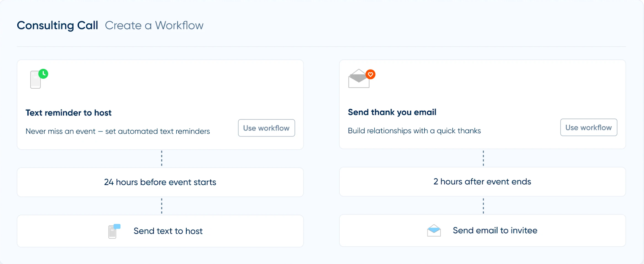Click Use workflow for Send thank you email

coord(588,127)
